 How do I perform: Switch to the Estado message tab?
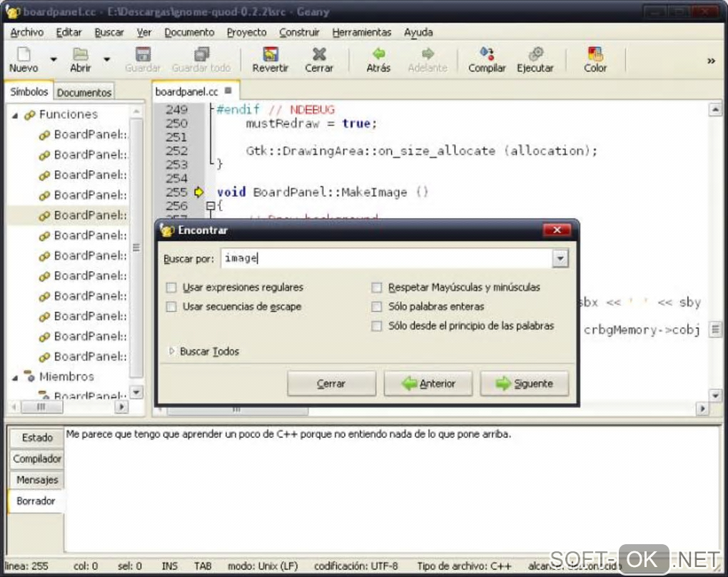click(36, 437)
